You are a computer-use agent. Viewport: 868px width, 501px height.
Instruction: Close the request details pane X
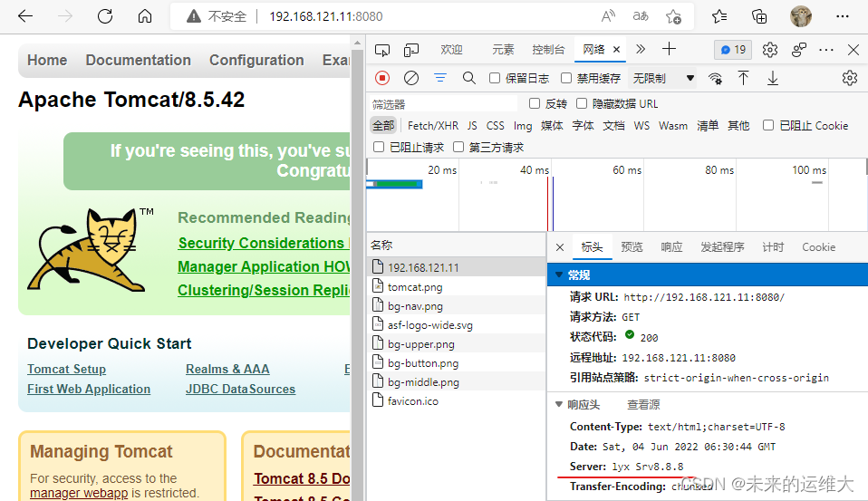click(x=560, y=247)
